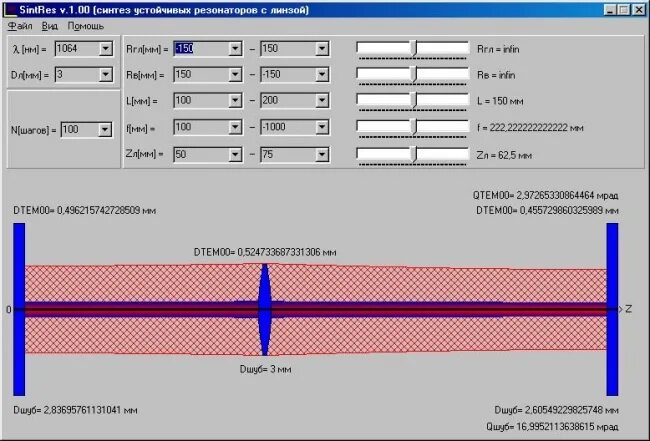Maximize the SintRes window

click(x=623, y=10)
